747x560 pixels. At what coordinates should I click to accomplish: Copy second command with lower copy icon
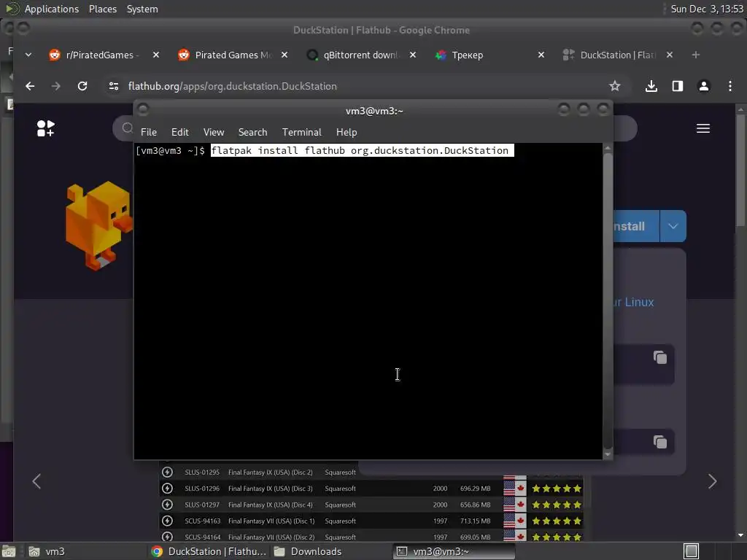pyautogui.click(x=659, y=442)
